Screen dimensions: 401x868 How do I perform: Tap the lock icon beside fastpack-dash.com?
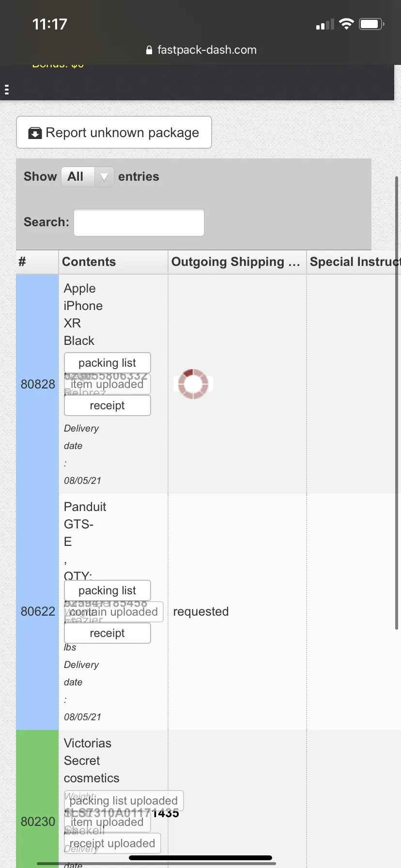[149, 50]
